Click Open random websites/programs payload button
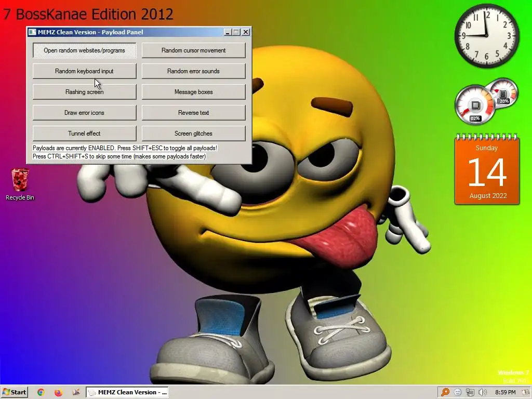 85,50
